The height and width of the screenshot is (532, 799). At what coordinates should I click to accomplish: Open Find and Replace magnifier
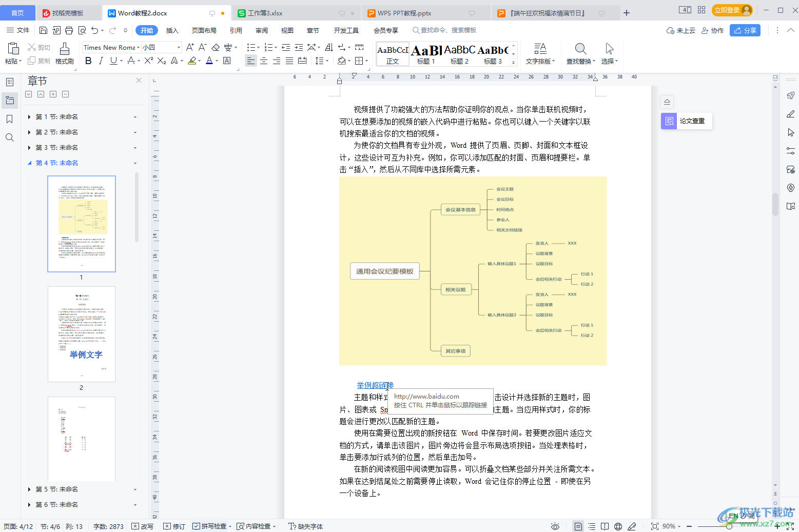tap(580, 54)
